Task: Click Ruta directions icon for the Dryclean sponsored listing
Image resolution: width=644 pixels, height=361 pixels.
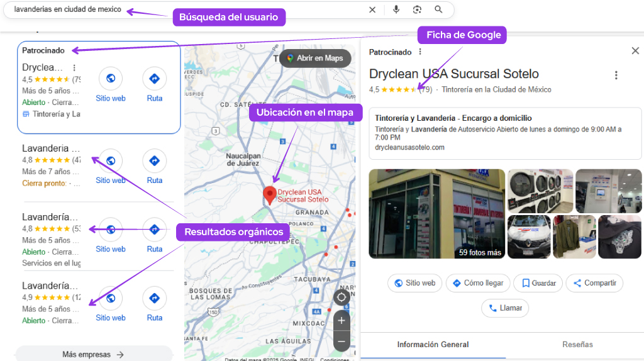Action: [x=155, y=79]
